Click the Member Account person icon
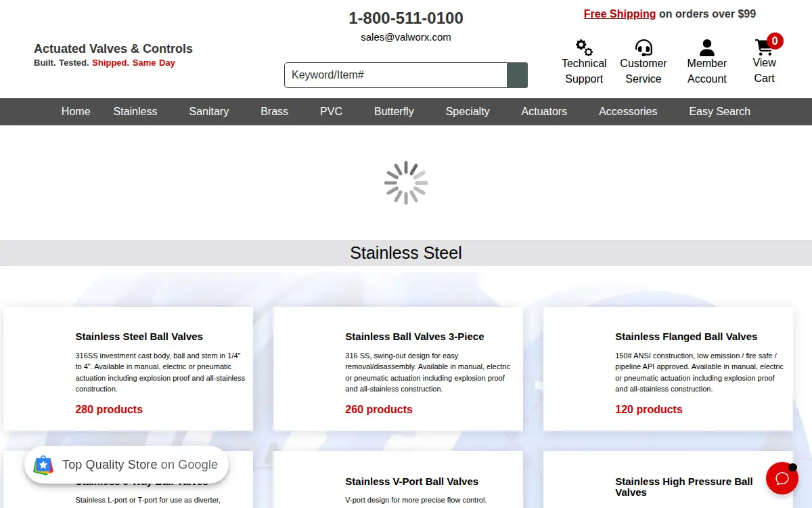812x508 pixels. coord(707,47)
